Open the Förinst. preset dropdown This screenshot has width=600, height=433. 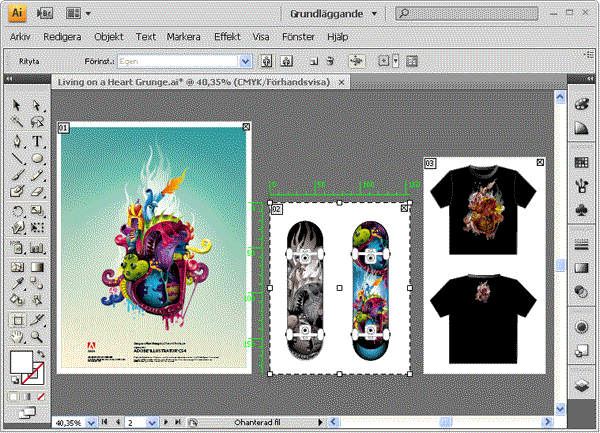click(x=245, y=61)
